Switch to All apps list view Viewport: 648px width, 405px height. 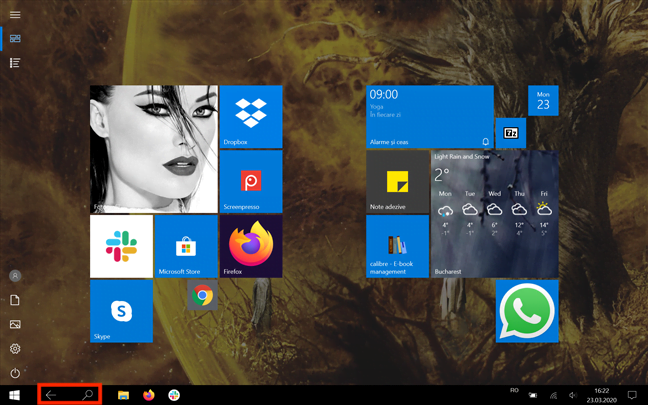point(15,63)
